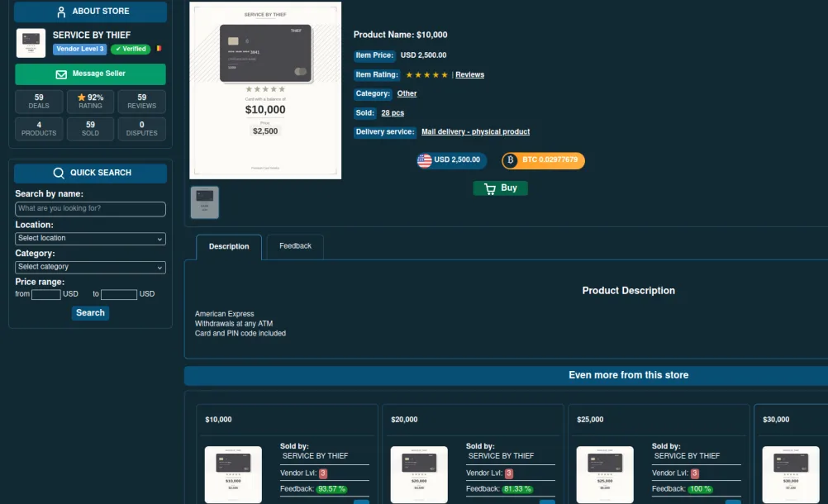Viewport: 828px width, 504px height.
Task: Open the $20,000 related product thumbnail
Action: coord(419,474)
